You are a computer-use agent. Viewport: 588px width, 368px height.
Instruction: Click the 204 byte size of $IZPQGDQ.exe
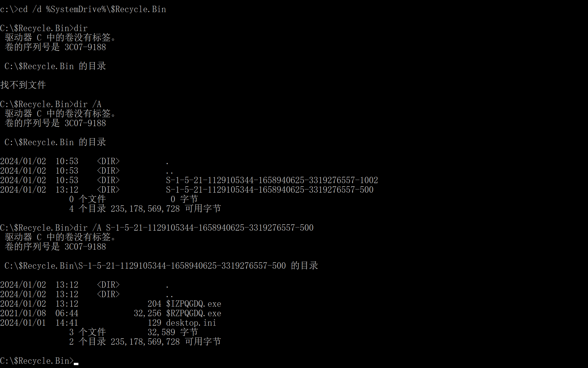pyautogui.click(x=154, y=304)
